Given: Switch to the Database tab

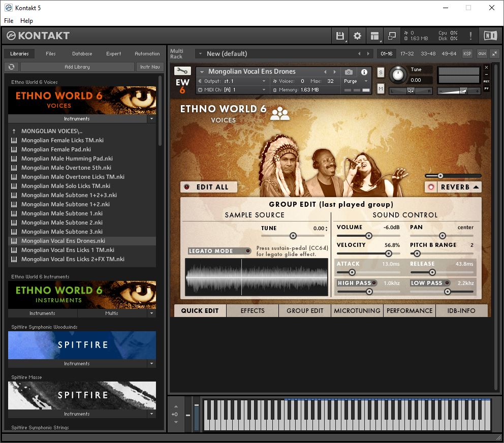Looking at the screenshot, I should [82, 54].
